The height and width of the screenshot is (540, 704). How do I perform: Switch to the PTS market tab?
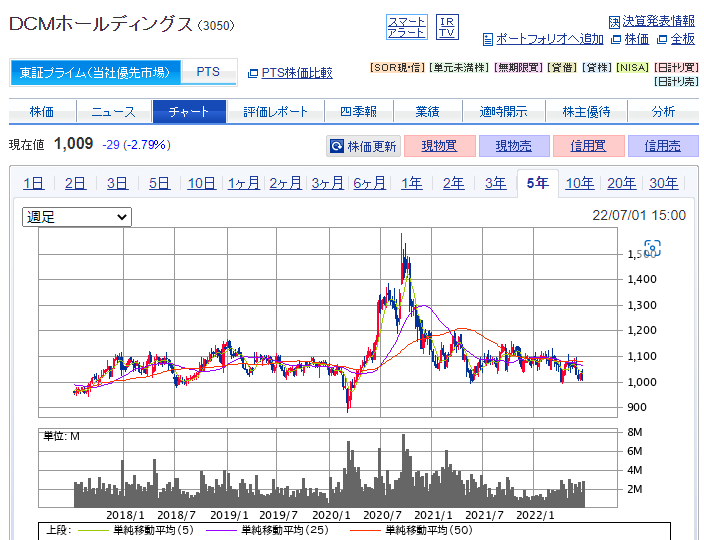click(x=208, y=72)
